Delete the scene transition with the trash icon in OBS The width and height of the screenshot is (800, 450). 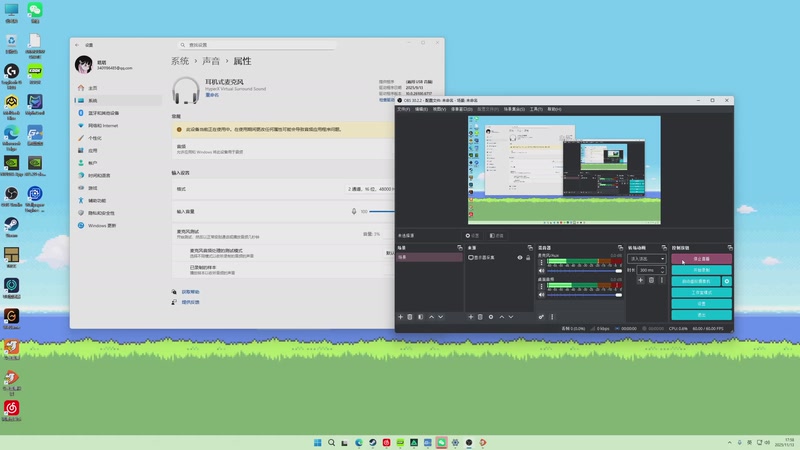[x=652, y=280]
